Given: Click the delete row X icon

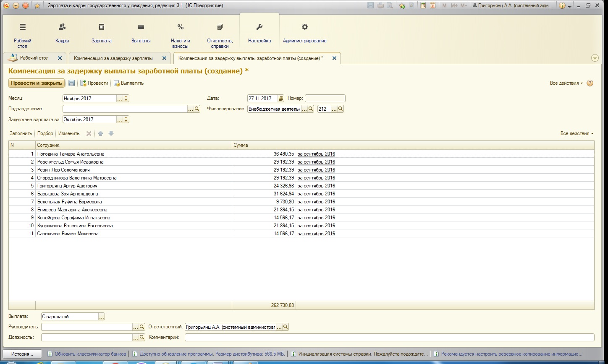Looking at the screenshot, I should [89, 133].
